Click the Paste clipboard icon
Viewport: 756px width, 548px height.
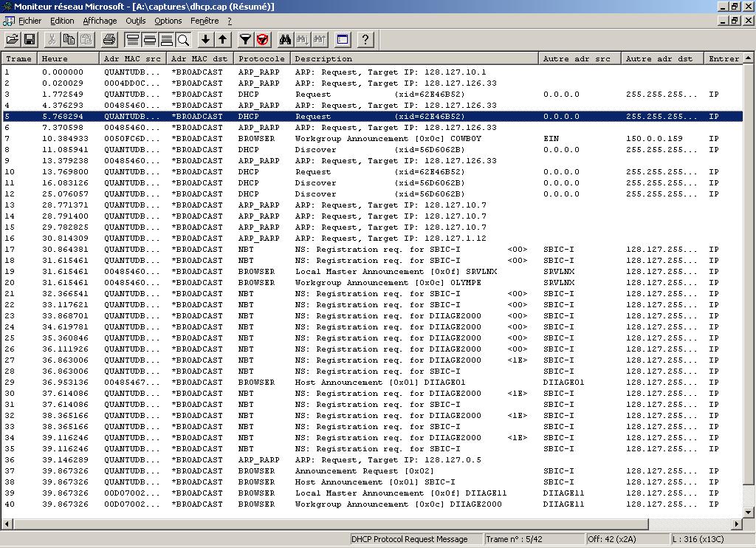coord(86,40)
